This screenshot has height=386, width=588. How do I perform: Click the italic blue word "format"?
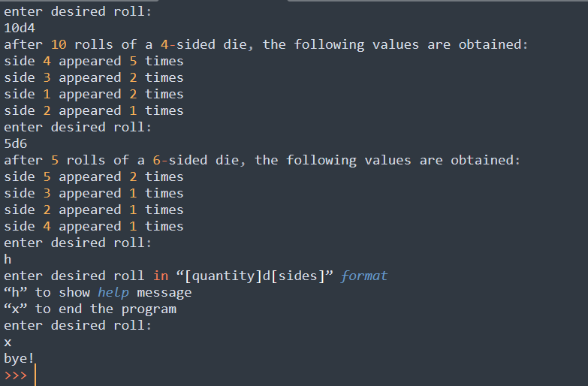(364, 276)
